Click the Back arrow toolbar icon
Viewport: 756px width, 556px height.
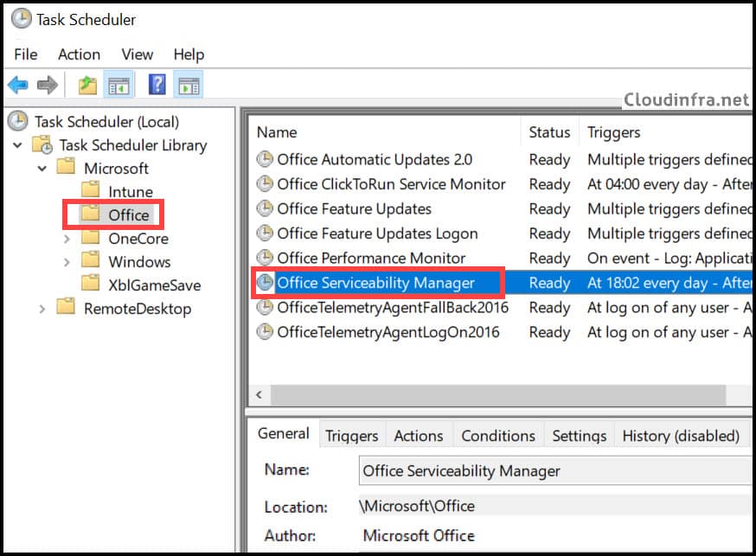pos(18,86)
